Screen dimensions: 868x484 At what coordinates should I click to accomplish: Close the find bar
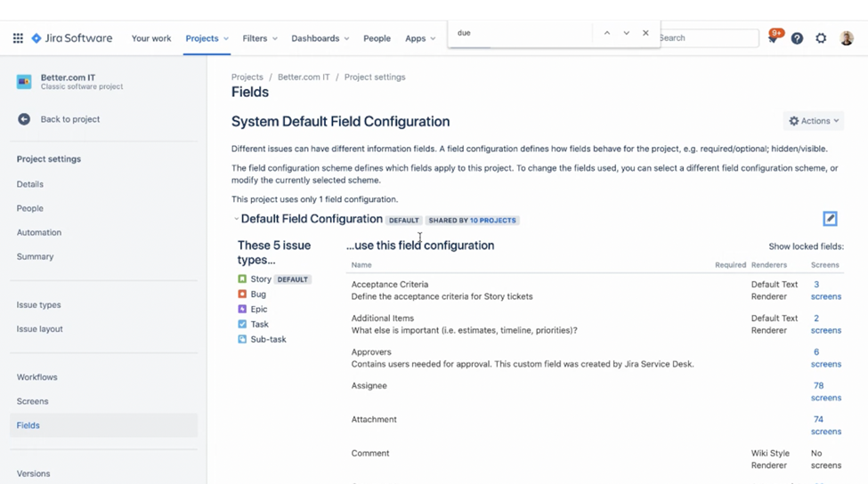(645, 33)
